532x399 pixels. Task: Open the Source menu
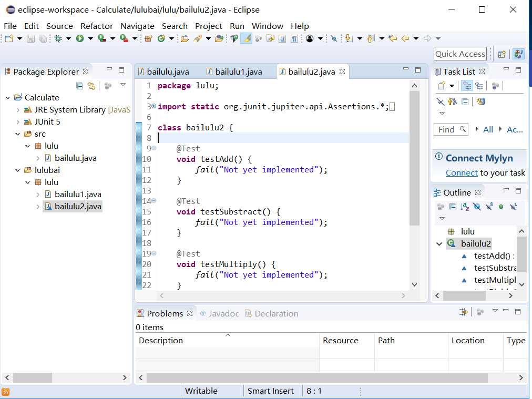59,26
